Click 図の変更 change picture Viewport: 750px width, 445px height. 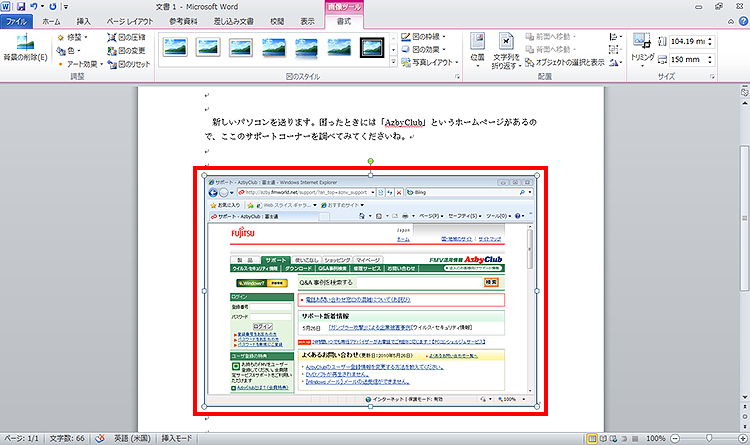[x=126, y=51]
